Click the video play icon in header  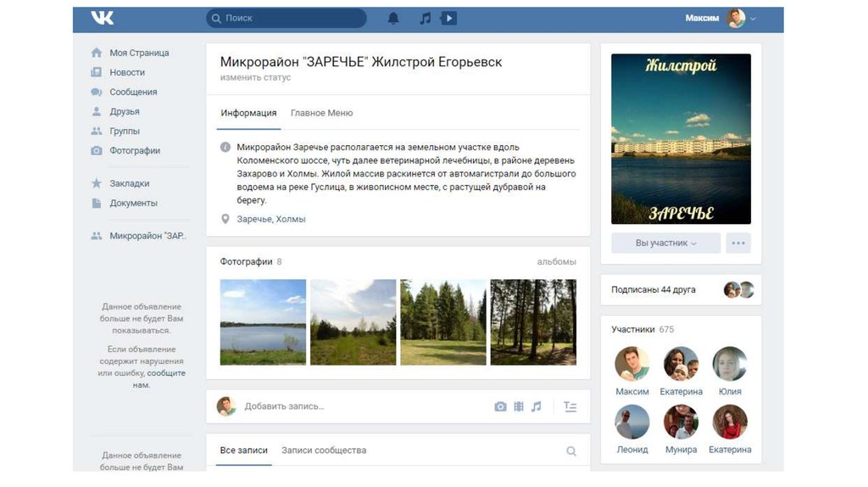click(x=448, y=18)
